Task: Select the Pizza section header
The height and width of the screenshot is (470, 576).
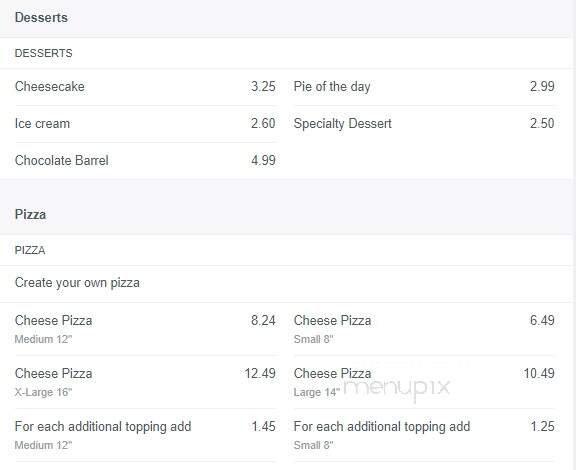Action: [x=30, y=215]
